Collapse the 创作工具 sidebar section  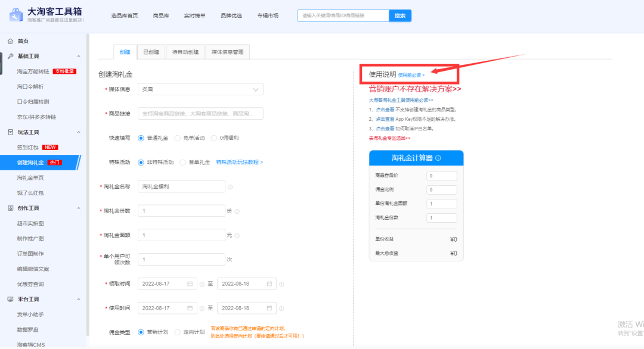[x=79, y=208]
